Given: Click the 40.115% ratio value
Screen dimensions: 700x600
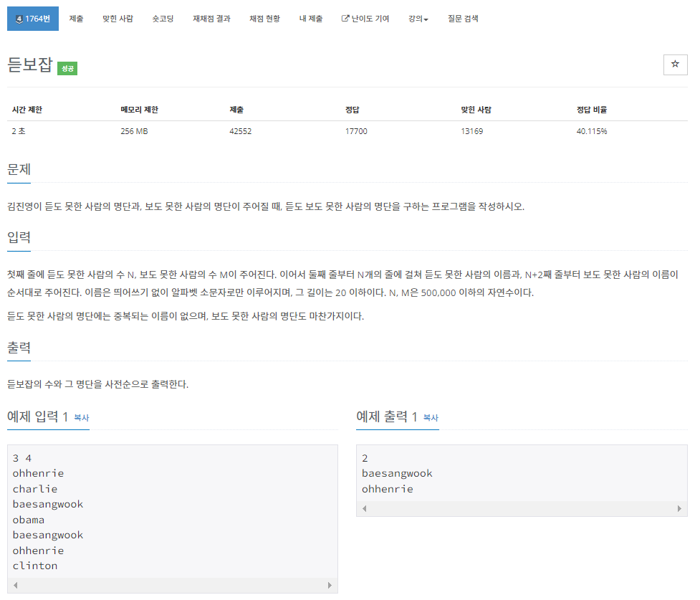Looking at the screenshot, I should coord(592,131).
